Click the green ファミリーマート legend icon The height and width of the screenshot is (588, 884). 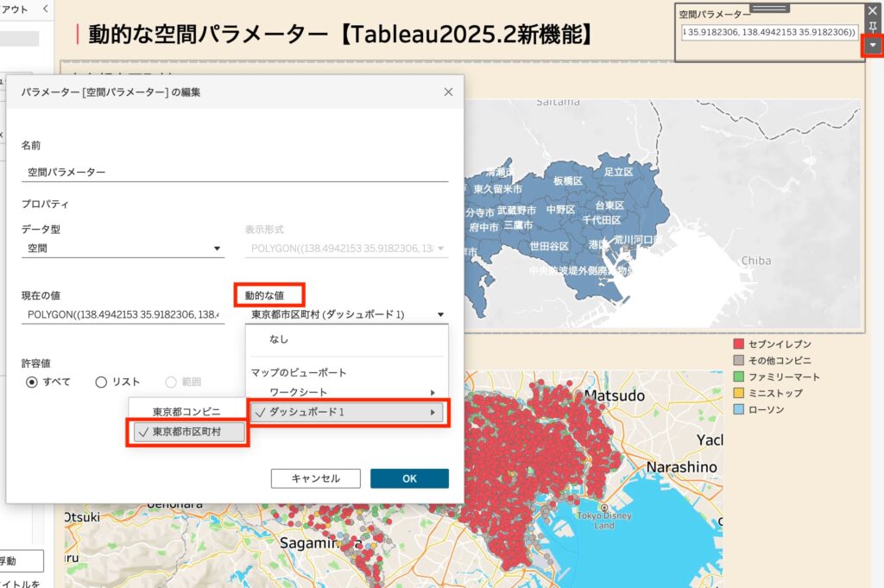[738, 377]
